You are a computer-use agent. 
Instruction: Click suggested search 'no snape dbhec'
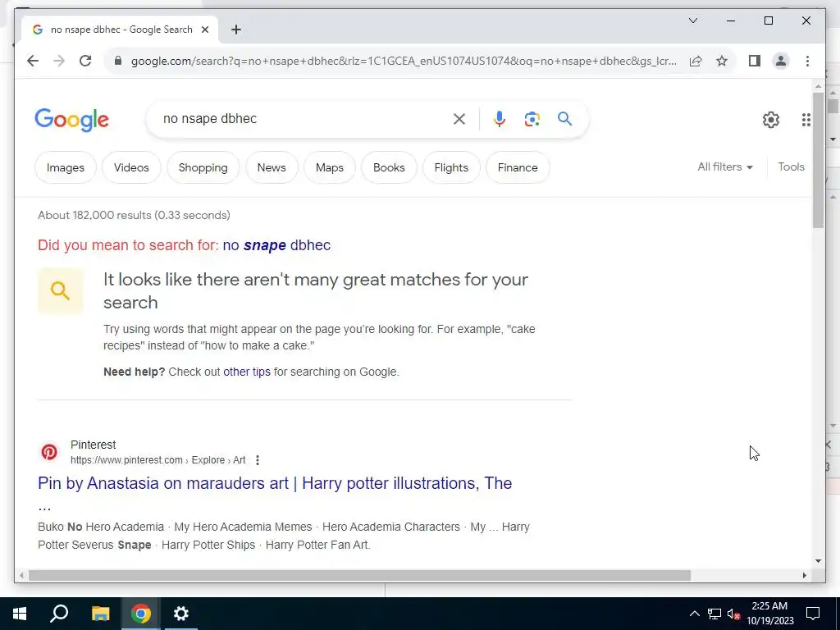[x=276, y=245]
